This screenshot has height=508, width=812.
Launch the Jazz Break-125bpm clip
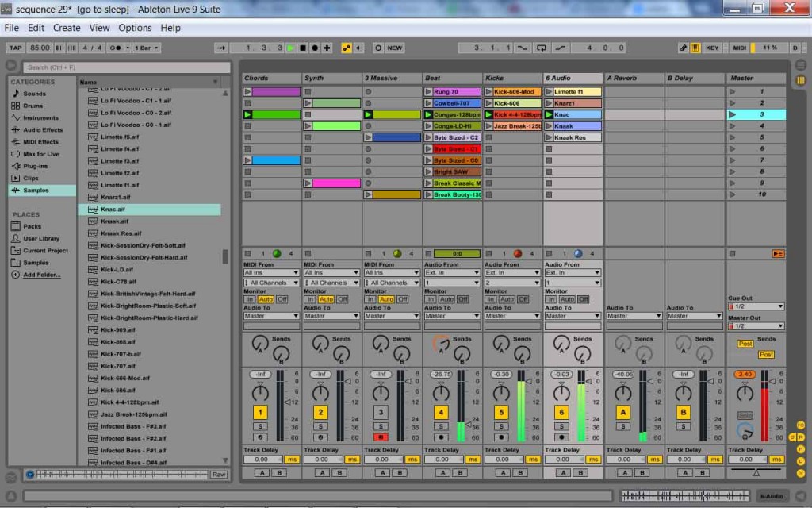point(488,126)
